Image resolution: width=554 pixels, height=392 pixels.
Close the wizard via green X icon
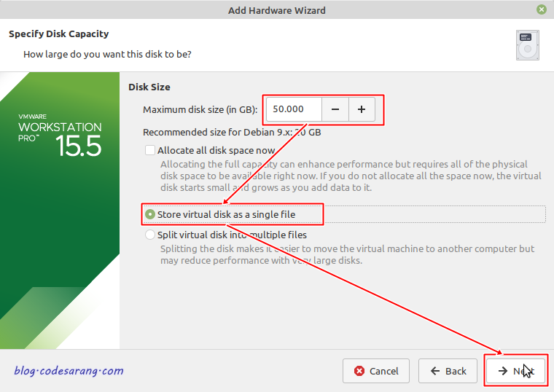click(x=542, y=9)
